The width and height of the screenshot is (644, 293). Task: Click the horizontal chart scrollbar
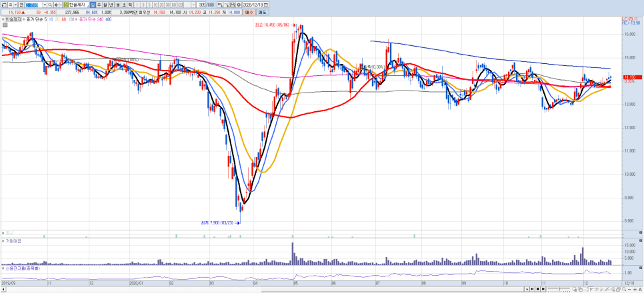pyautogui.click(x=262, y=290)
